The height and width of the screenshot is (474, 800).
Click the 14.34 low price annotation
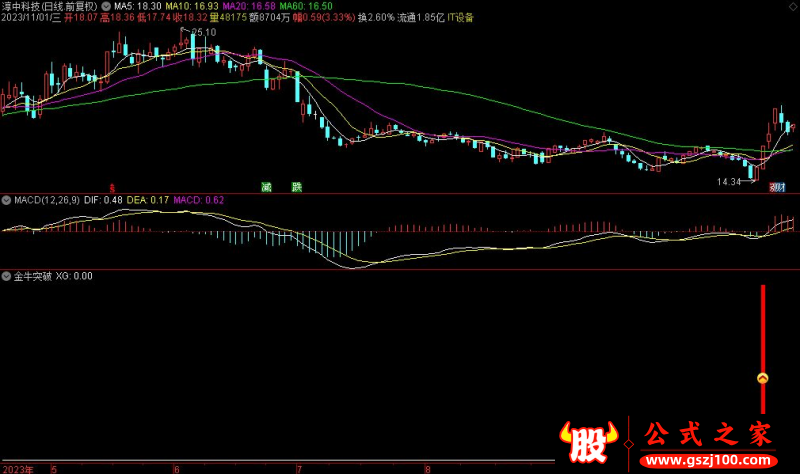tap(730, 181)
